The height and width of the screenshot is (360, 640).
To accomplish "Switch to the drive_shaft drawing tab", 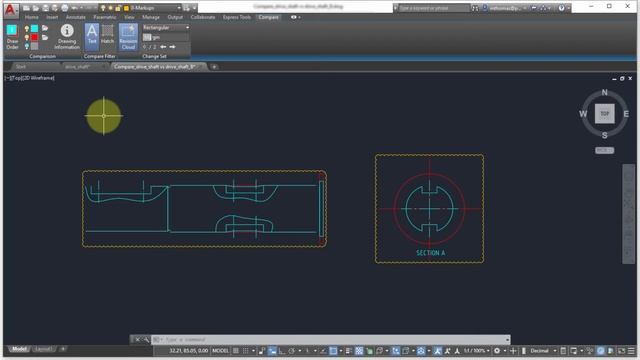I will (77, 67).
